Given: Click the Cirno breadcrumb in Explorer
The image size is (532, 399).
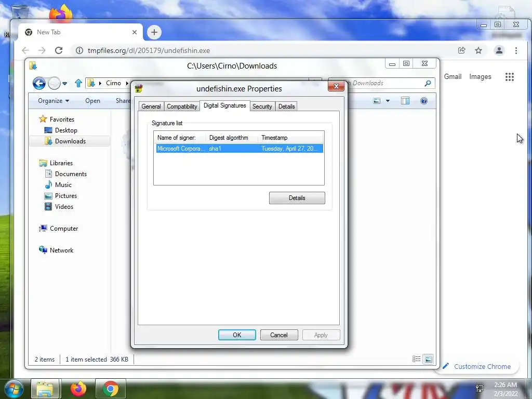Looking at the screenshot, I should [113, 83].
